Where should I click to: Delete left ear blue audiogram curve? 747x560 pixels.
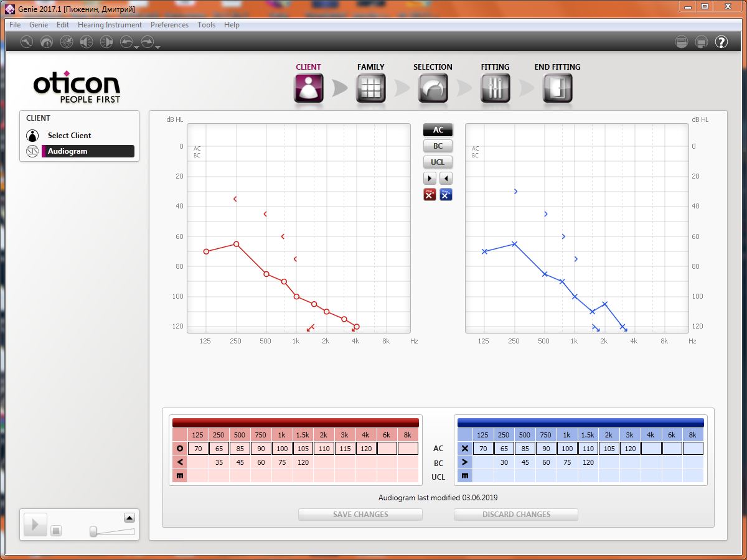(x=446, y=194)
